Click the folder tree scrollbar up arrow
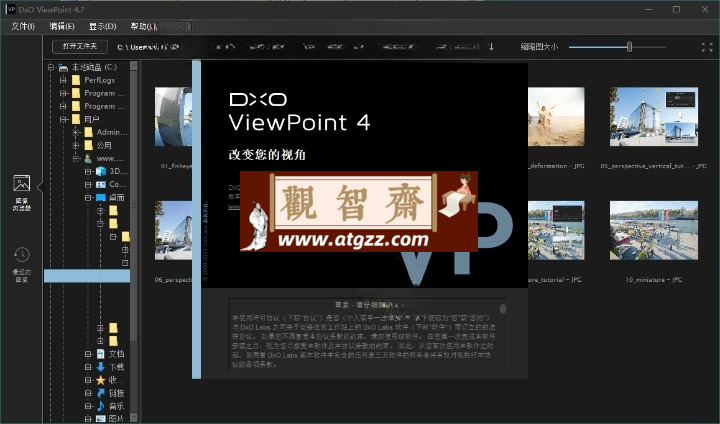The width and height of the screenshot is (720, 424). tap(134, 66)
